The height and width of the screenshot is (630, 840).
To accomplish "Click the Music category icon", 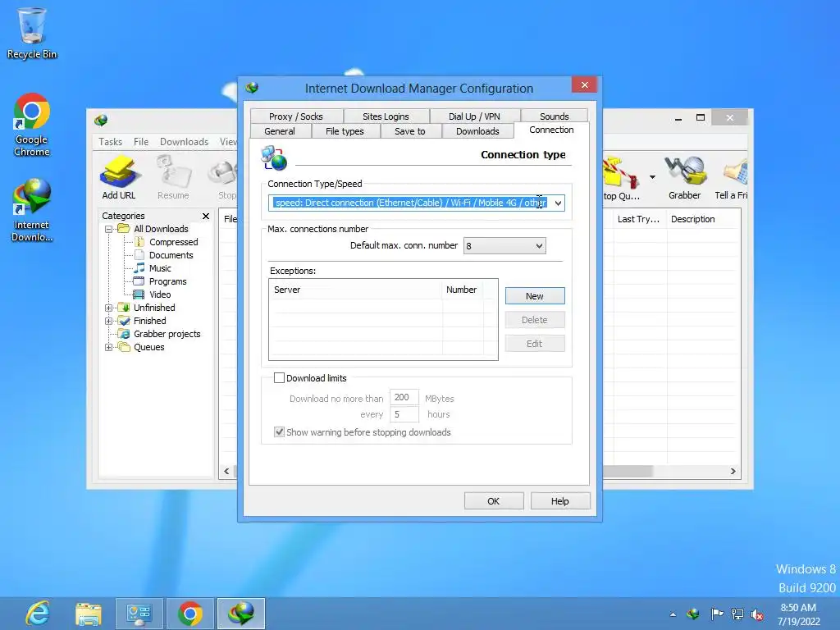I will [139, 268].
